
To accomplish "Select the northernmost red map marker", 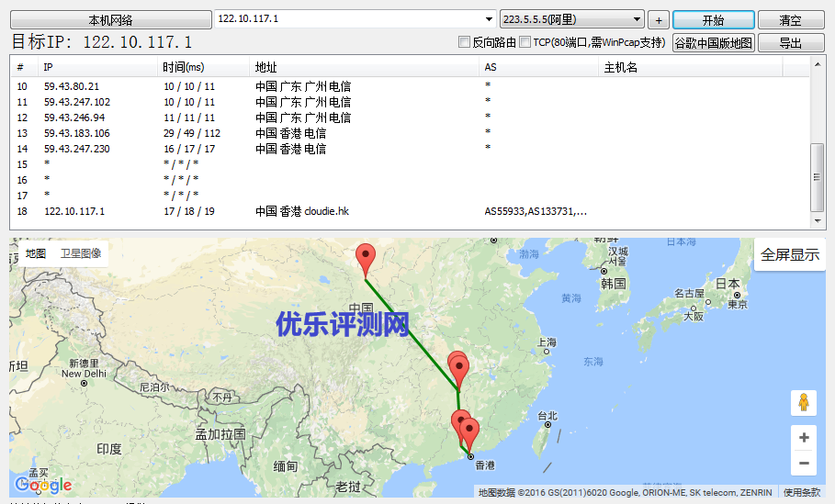I will 366,261.
